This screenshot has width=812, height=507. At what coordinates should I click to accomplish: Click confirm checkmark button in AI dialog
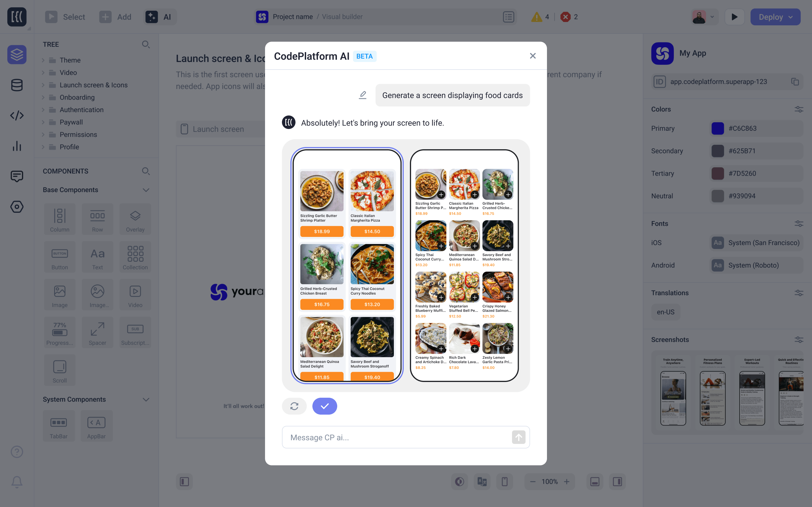pos(325,406)
